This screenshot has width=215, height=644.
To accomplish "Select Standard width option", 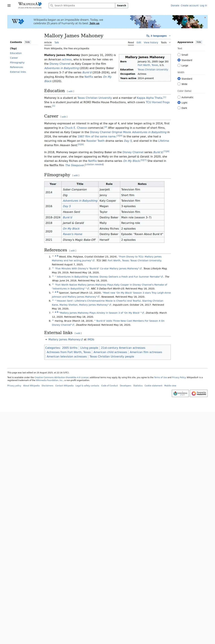I will [x=179, y=79].
